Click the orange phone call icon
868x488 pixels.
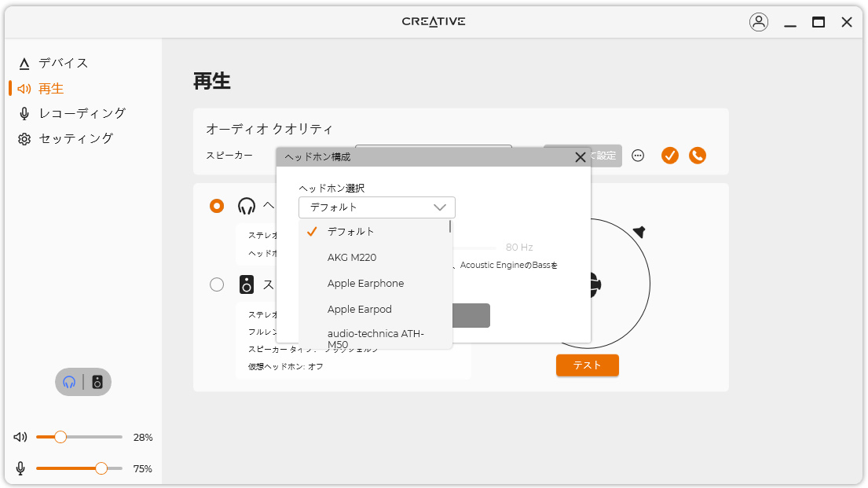click(x=698, y=156)
